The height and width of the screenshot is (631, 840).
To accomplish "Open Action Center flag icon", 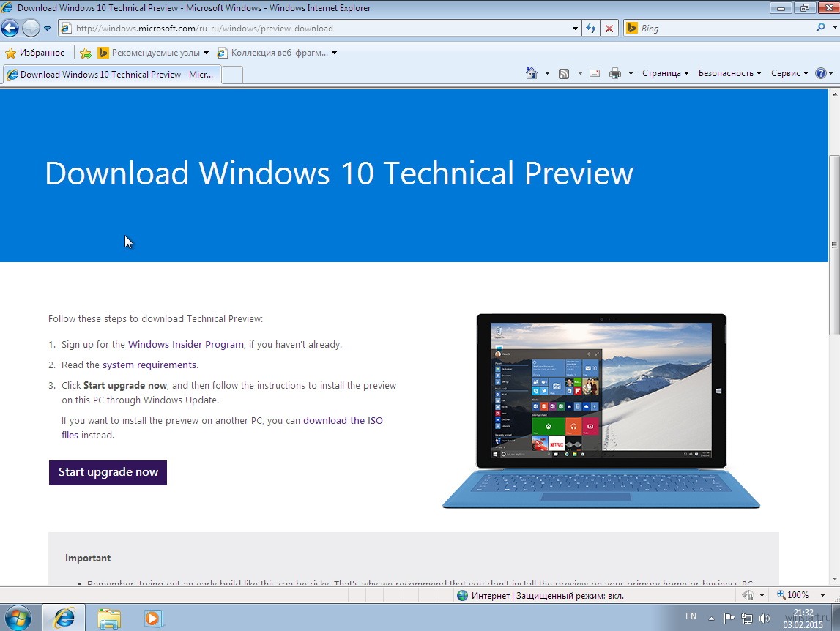I will point(729,618).
